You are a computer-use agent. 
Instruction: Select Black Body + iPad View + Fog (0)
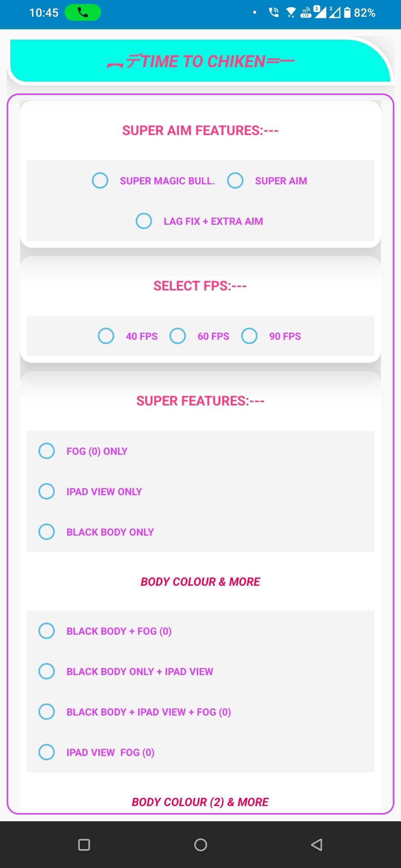point(47,712)
